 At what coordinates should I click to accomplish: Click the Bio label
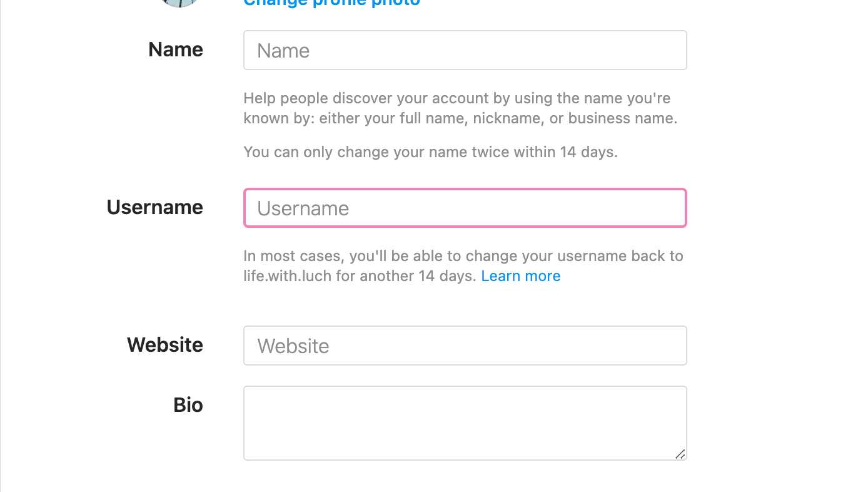click(x=188, y=404)
